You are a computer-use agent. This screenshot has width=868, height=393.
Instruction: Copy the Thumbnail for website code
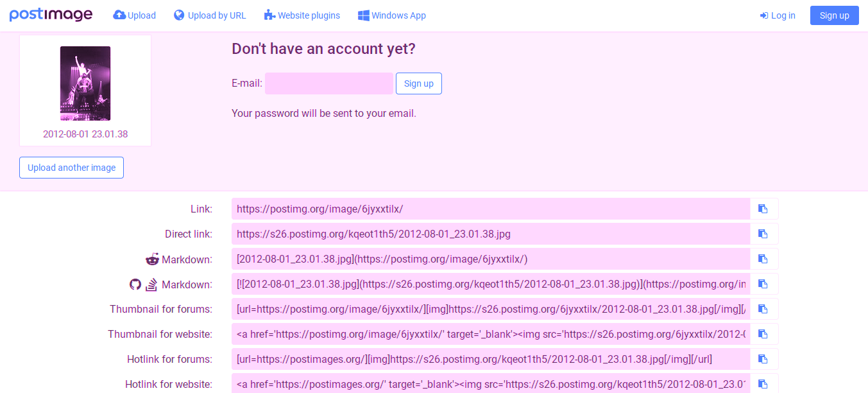pyautogui.click(x=763, y=334)
